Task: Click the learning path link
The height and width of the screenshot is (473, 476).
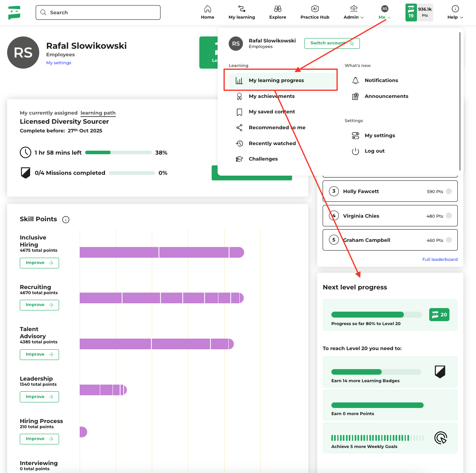Action: [98, 113]
